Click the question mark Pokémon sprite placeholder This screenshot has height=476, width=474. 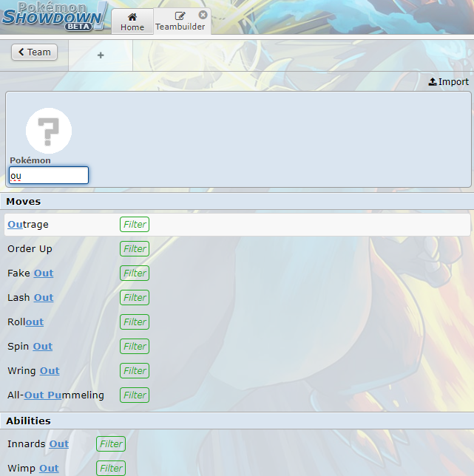coord(49,131)
